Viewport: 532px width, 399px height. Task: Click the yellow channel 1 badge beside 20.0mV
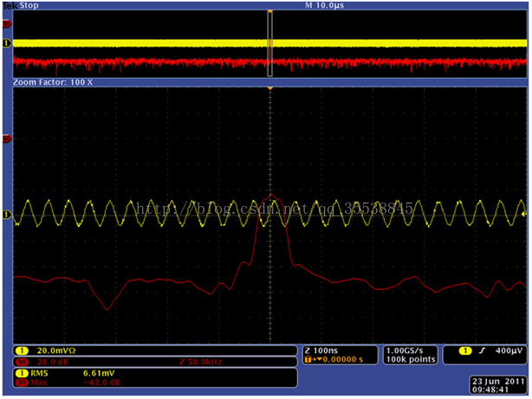(22, 351)
